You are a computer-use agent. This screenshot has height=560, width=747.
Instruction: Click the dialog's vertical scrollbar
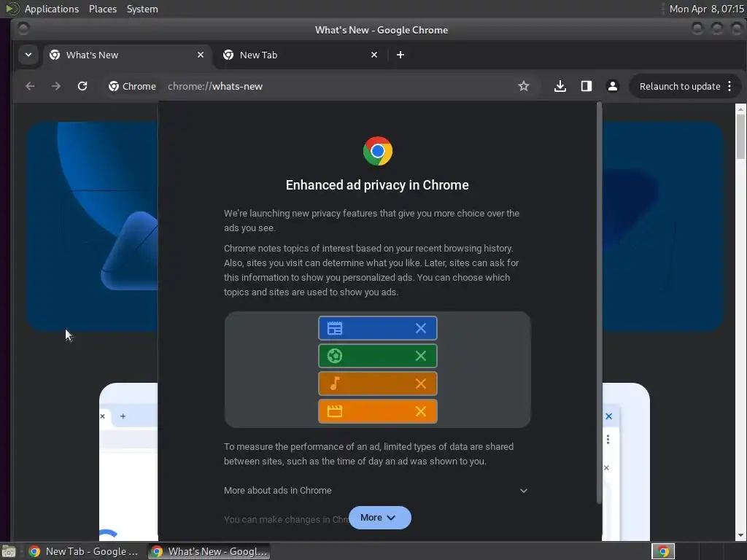(599, 303)
